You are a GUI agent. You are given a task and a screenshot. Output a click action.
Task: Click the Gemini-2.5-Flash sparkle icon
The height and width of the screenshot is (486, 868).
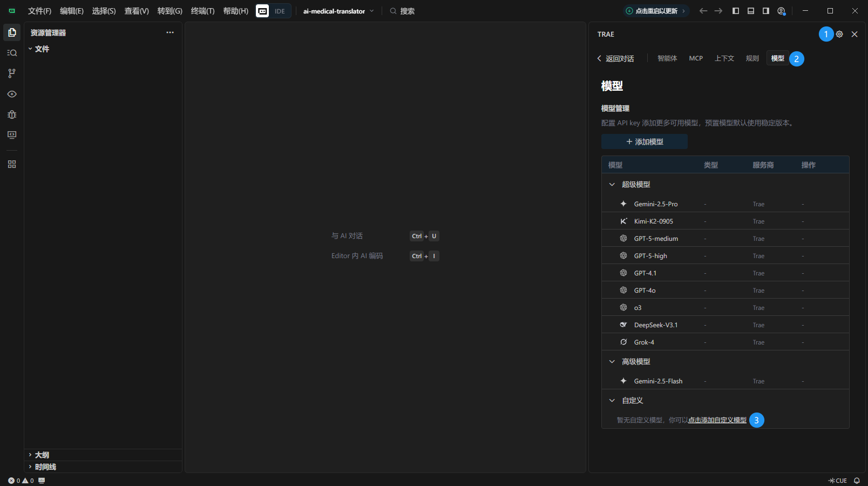coord(623,381)
